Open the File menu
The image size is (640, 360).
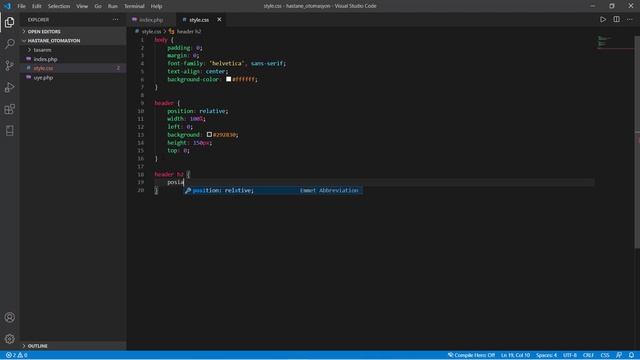click(x=22, y=6)
